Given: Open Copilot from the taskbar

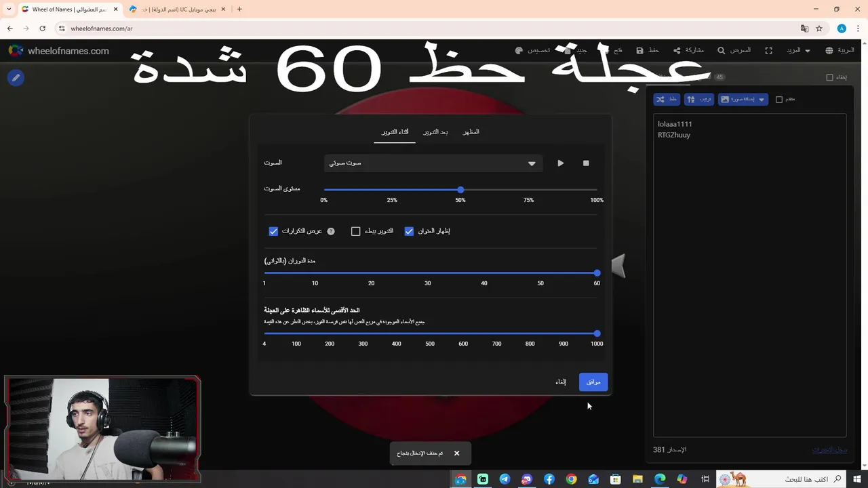Looking at the screenshot, I should click(682, 479).
